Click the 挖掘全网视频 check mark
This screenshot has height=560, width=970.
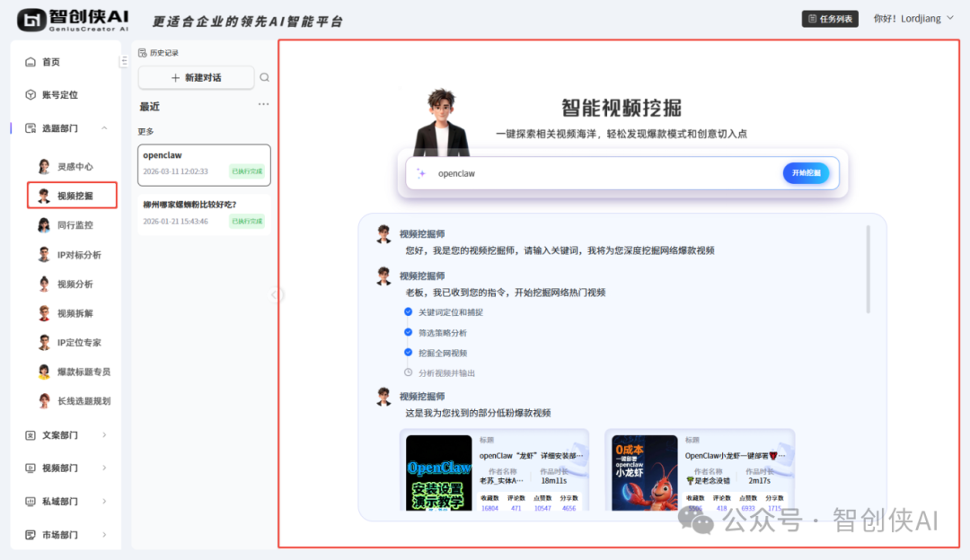409,353
